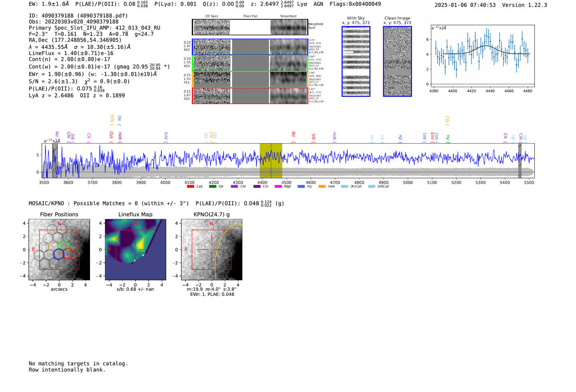Select the orange HeII legend swatch
Screen dimensions: 576x392
coord(322,186)
